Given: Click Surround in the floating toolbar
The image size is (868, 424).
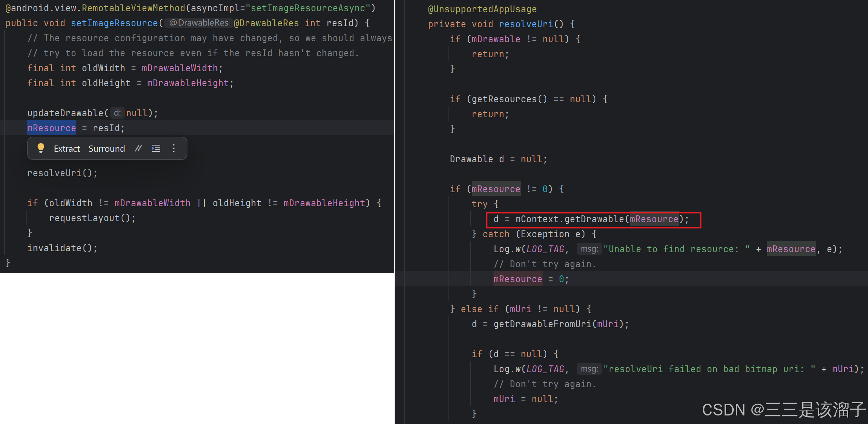Looking at the screenshot, I should (107, 149).
